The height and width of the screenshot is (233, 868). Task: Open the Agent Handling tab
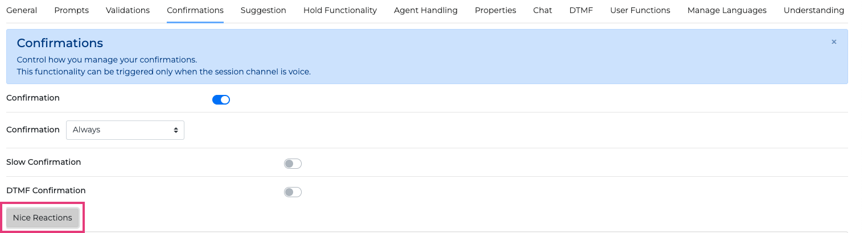click(426, 10)
